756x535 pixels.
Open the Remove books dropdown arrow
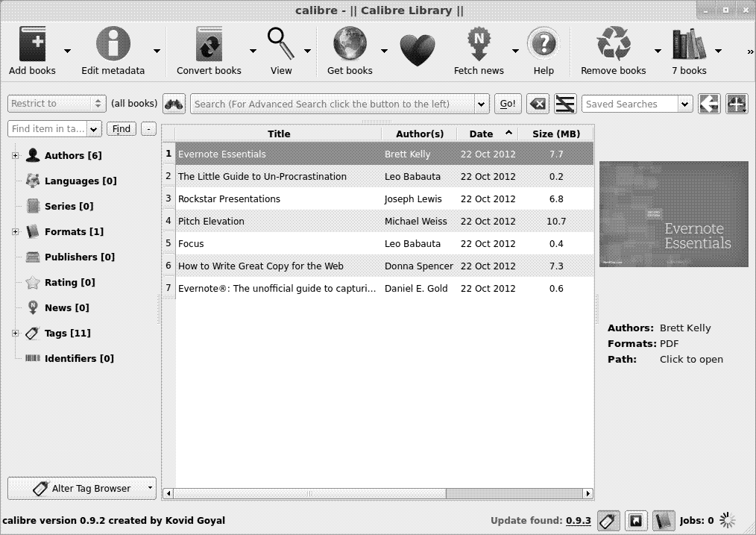coord(658,51)
